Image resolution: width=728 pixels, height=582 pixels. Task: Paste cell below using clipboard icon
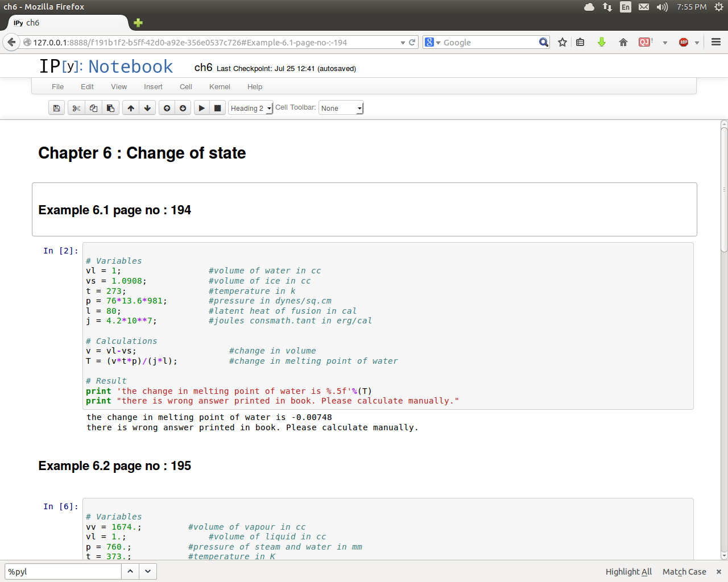click(110, 108)
